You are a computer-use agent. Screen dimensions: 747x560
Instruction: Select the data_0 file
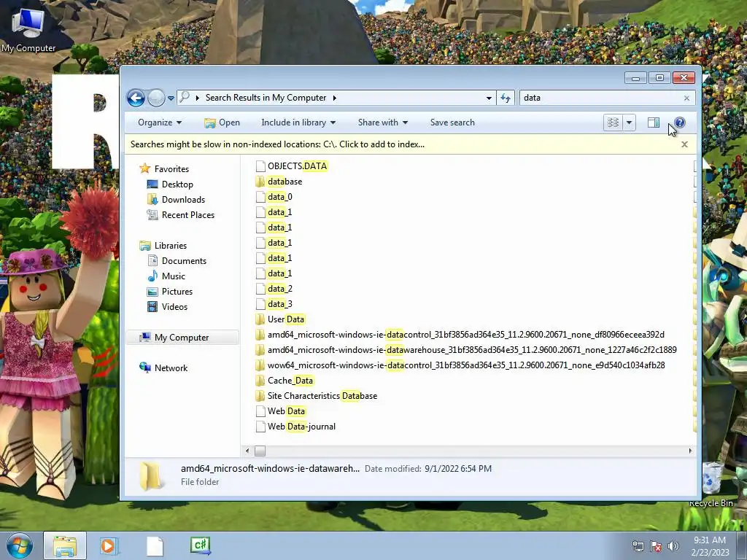click(274, 197)
